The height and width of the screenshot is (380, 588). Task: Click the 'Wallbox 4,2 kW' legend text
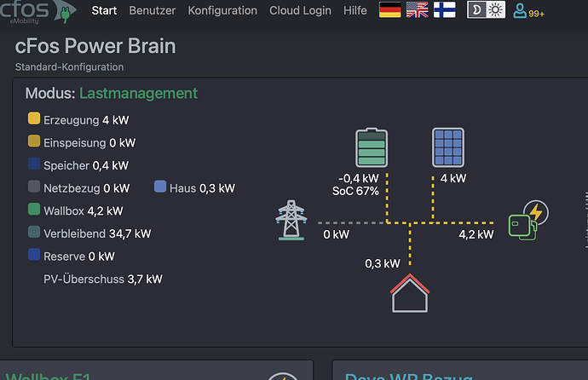(x=84, y=211)
